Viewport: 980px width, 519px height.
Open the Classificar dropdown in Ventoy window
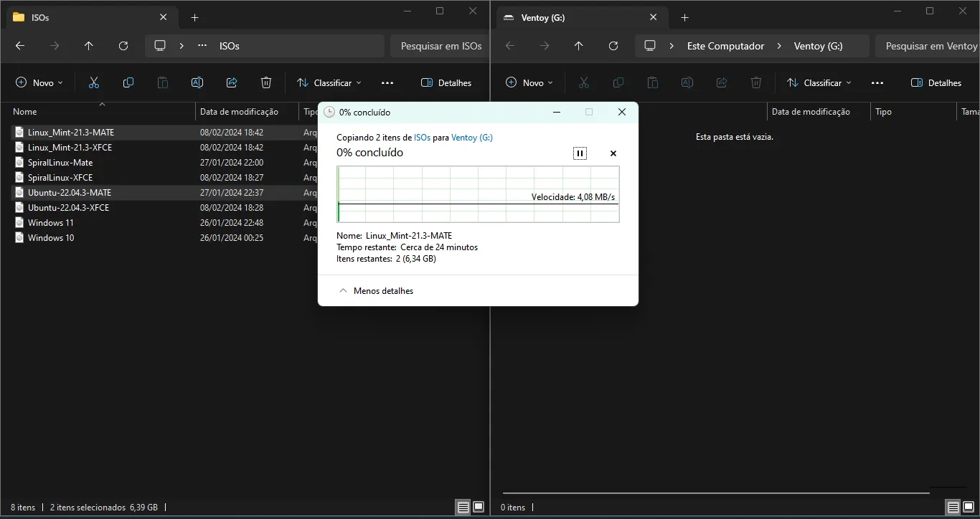[819, 82]
